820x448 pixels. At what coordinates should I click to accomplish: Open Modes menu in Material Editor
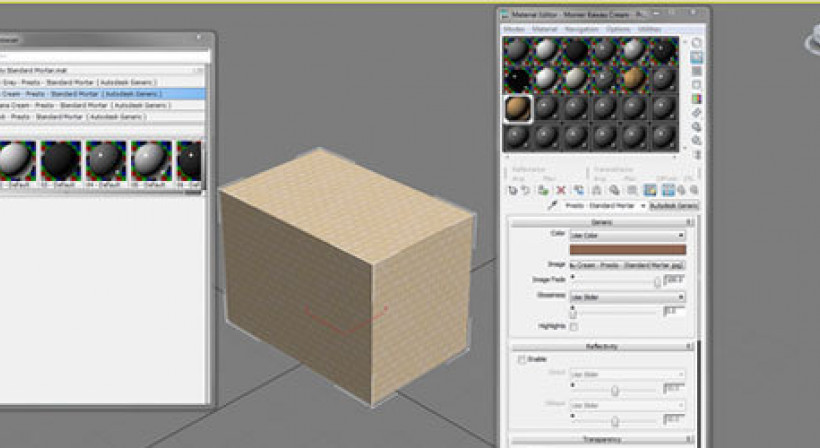(x=514, y=29)
